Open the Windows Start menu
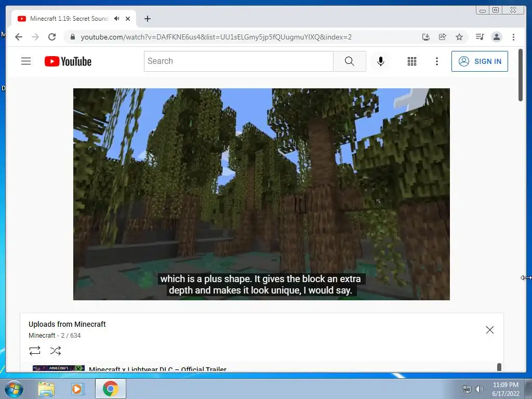 (14, 389)
